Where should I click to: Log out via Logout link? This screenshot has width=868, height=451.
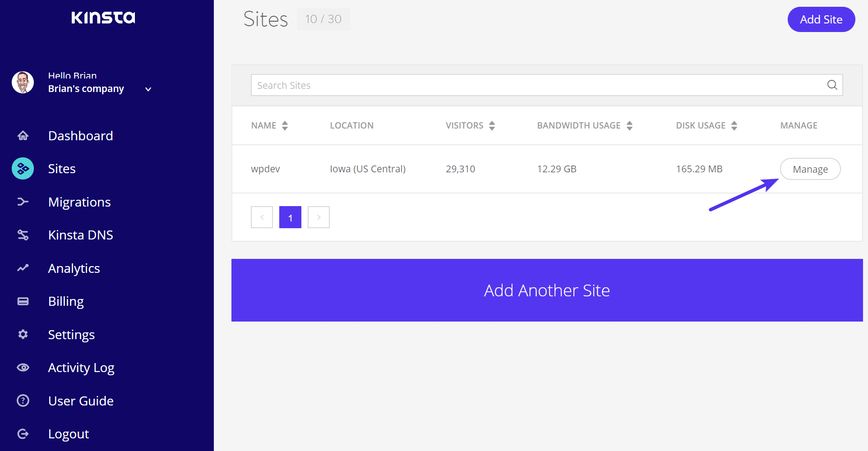pos(69,434)
